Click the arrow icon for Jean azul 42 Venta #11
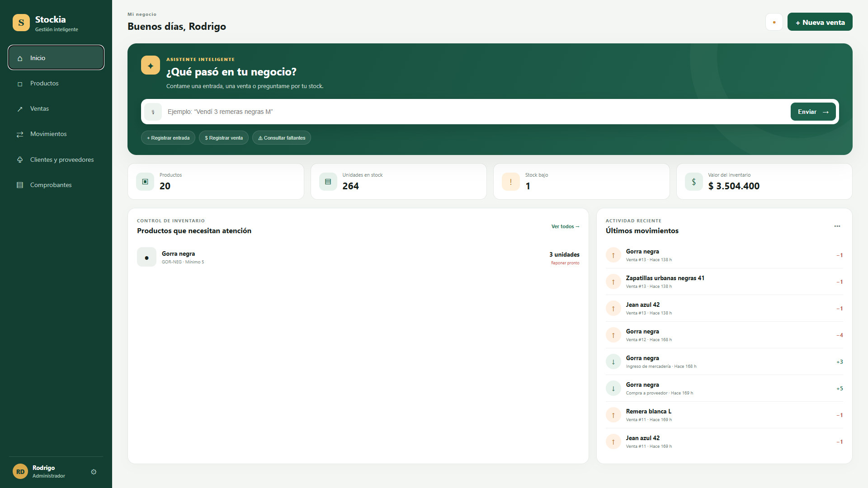 pyautogui.click(x=613, y=442)
